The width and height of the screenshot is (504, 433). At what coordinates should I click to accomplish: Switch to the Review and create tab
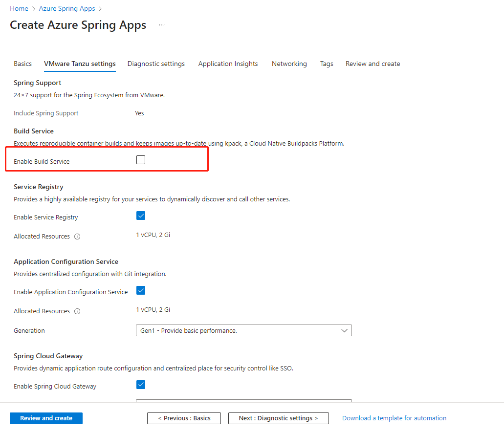coord(373,64)
